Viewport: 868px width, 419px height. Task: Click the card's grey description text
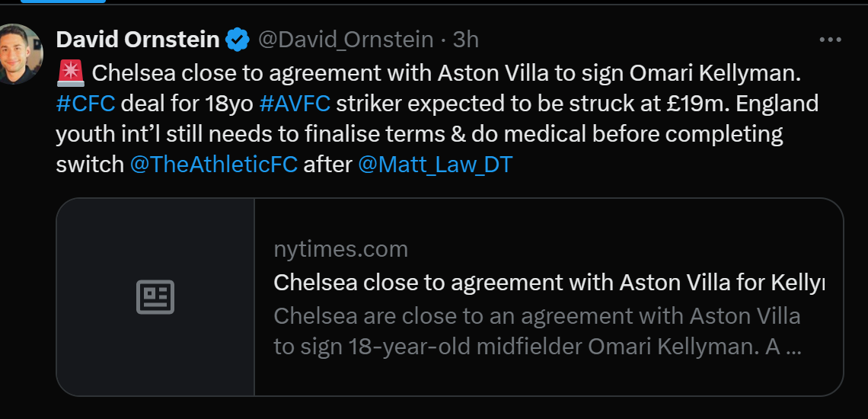(537, 331)
